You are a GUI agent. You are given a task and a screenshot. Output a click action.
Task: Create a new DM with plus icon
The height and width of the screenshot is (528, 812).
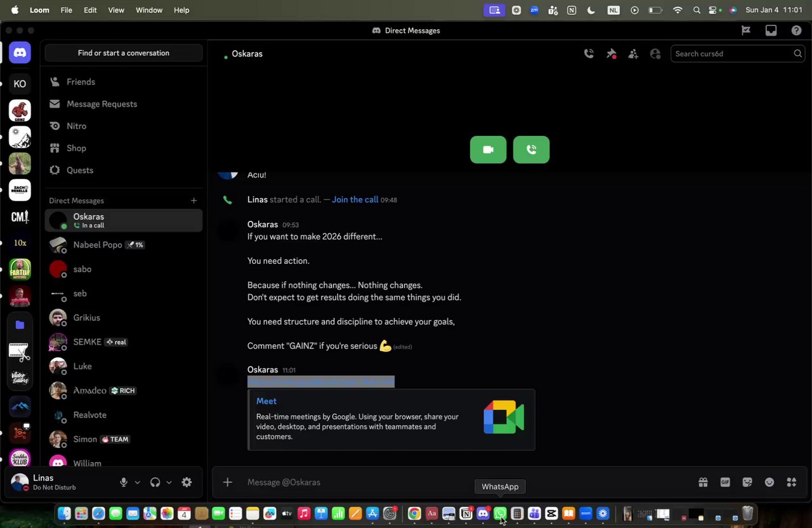(194, 201)
